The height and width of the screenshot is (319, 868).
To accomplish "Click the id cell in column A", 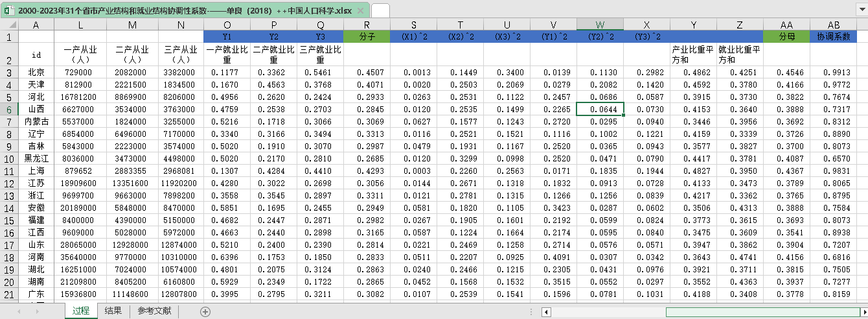I will [36, 55].
